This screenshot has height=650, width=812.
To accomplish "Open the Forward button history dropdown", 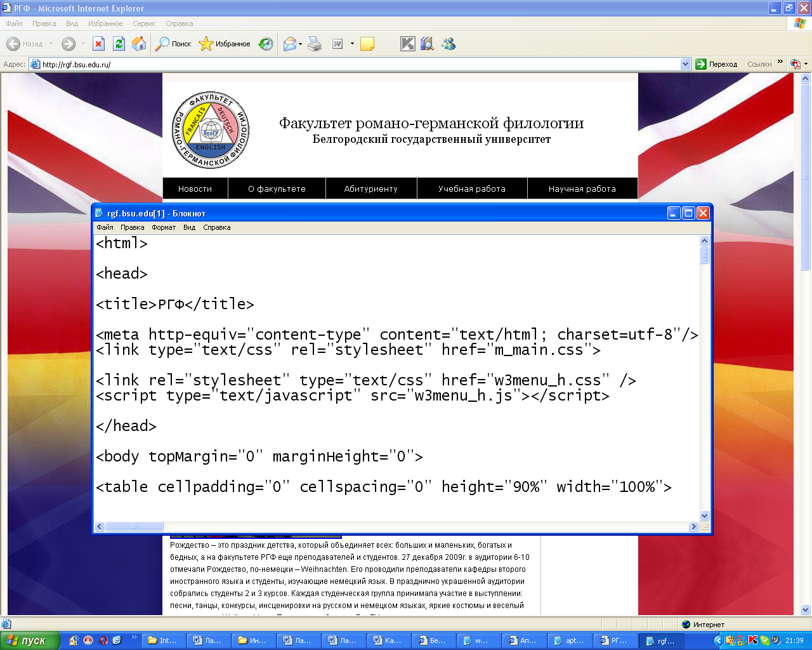I will 83,44.
